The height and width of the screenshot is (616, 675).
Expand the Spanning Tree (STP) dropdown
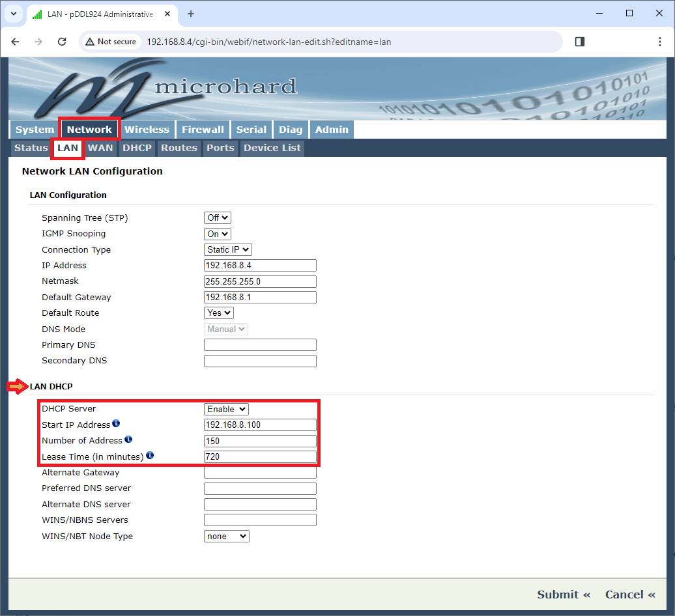pos(218,218)
